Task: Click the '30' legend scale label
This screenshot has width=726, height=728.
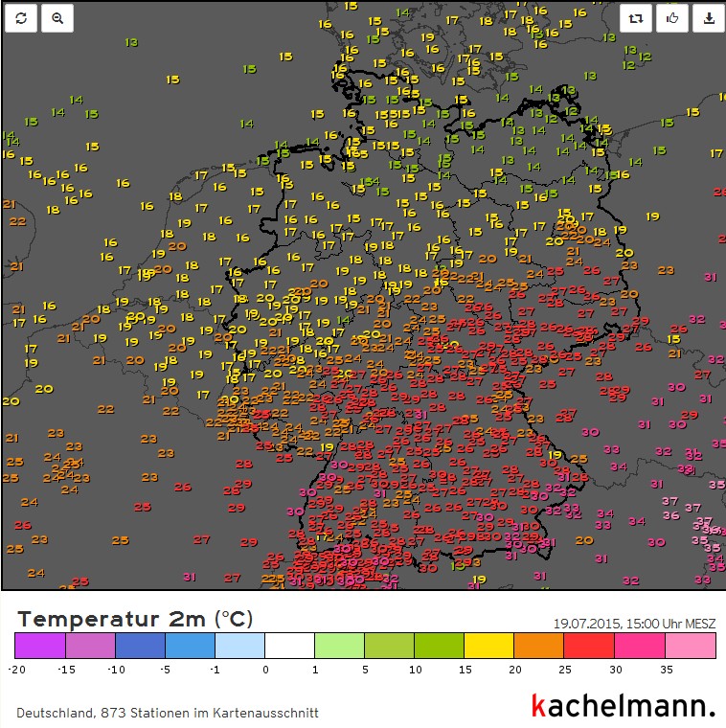Action: [x=616, y=670]
